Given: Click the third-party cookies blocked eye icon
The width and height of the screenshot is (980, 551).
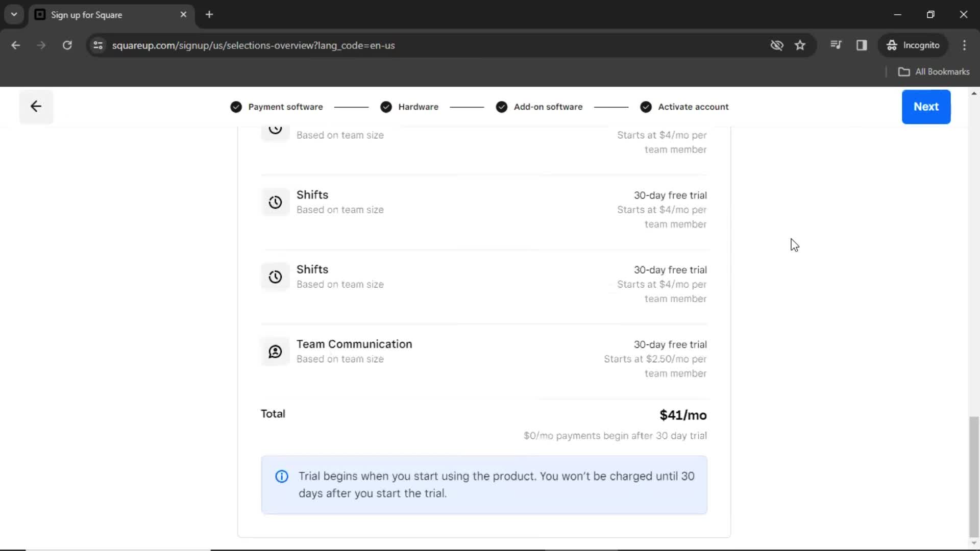Looking at the screenshot, I should click(x=776, y=45).
